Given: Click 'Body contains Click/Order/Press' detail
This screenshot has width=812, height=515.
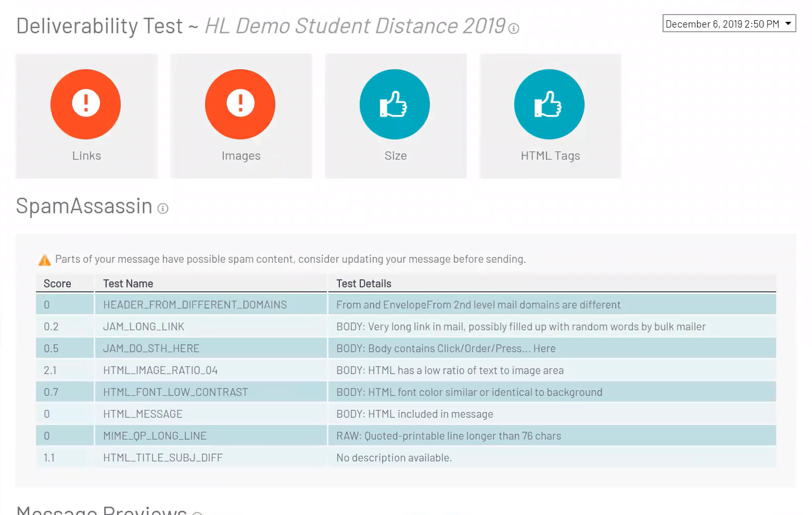Looking at the screenshot, I should [x=446, y=349].
